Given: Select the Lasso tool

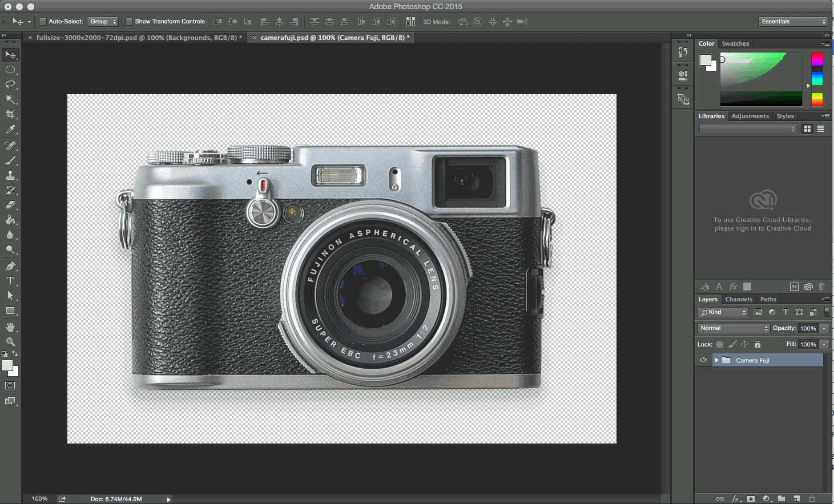Looking at the screenshot, I should pos(10,84).
